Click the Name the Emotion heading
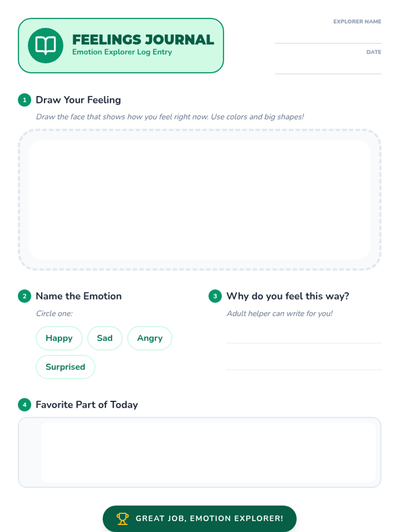This screenshot has width=399, height=532. [x=79, y=296]
